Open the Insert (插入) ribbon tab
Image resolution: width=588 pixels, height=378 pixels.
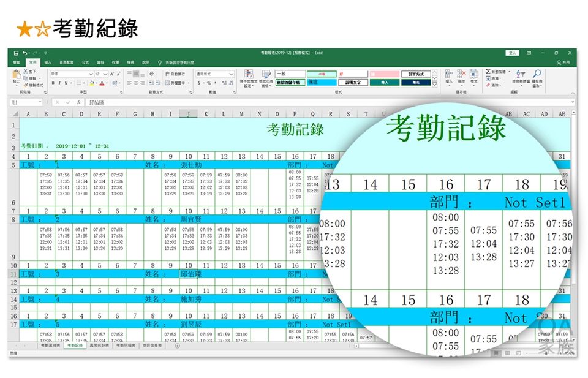(47, 62)
